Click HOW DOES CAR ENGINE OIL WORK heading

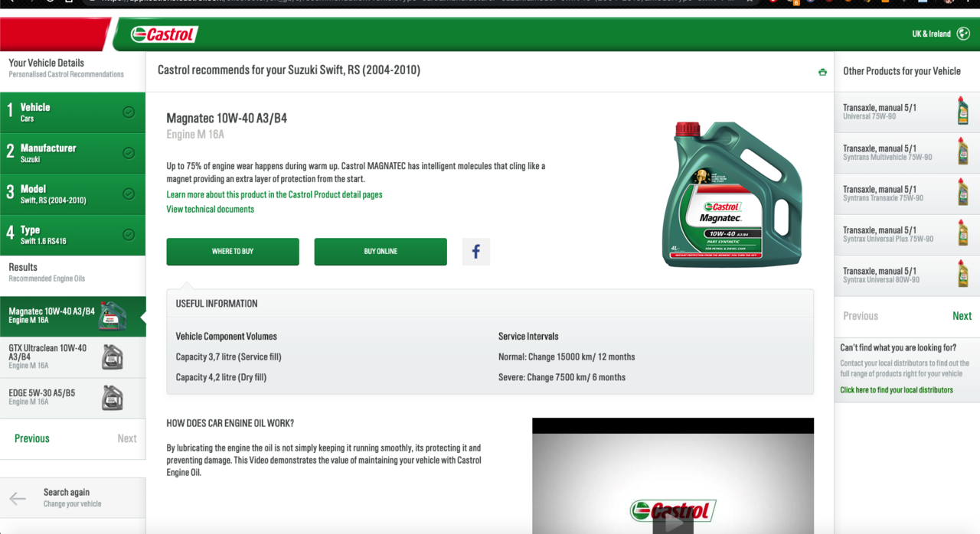coord(230,423)
